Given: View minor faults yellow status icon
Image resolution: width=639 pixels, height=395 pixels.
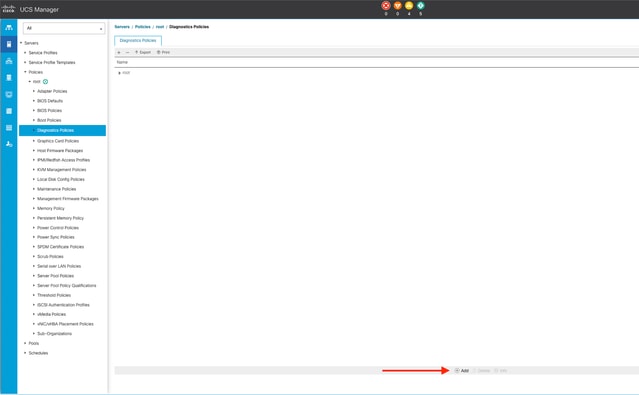Looking at the screenshot, I should tap(409, 6).
